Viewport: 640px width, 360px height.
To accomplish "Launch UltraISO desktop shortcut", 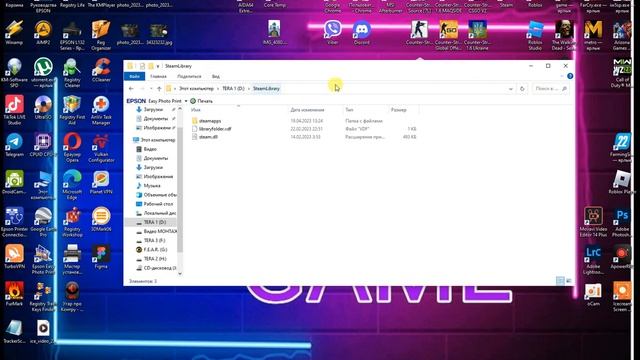I will point(43,107).
